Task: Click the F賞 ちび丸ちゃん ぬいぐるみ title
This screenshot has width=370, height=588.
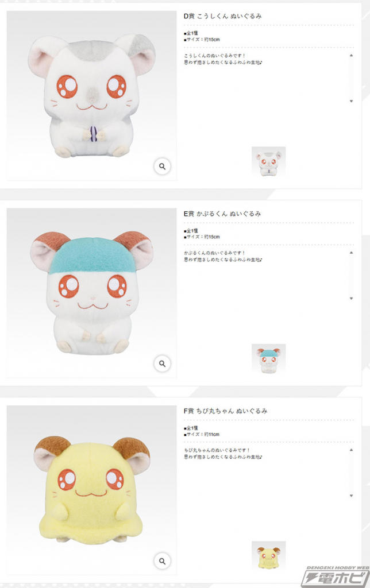Action: [x=225, y=411]
